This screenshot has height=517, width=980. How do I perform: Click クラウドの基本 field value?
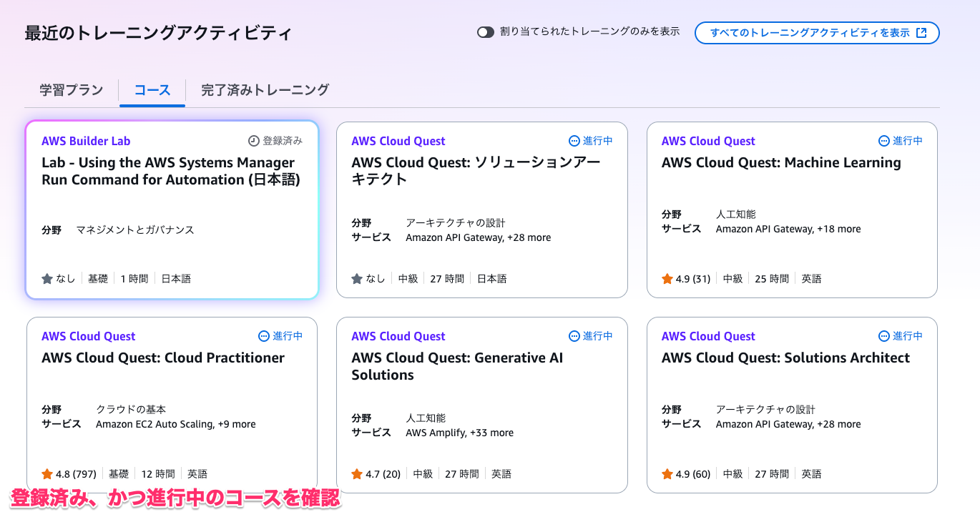131,410
